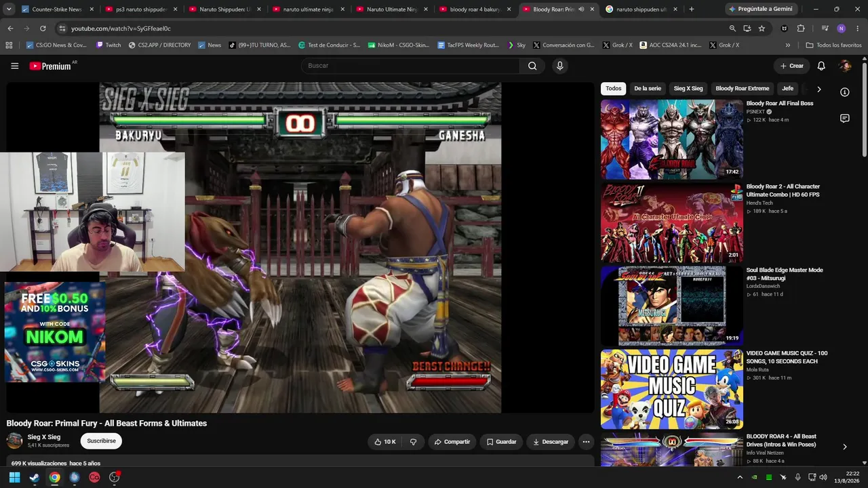Expand hidden bookmarks with double chevron
This screenshot has height=488, width=868.
[787, 45]
